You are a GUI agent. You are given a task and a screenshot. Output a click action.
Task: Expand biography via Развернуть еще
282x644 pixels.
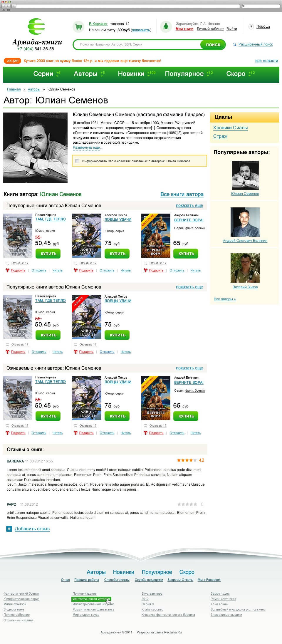click(x=87, y=147)
